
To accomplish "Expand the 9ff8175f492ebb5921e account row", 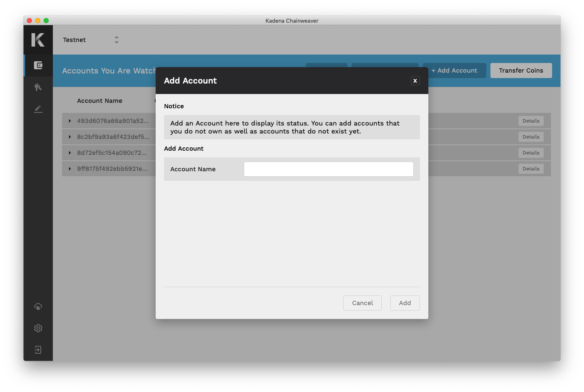I will coord(70,169).
